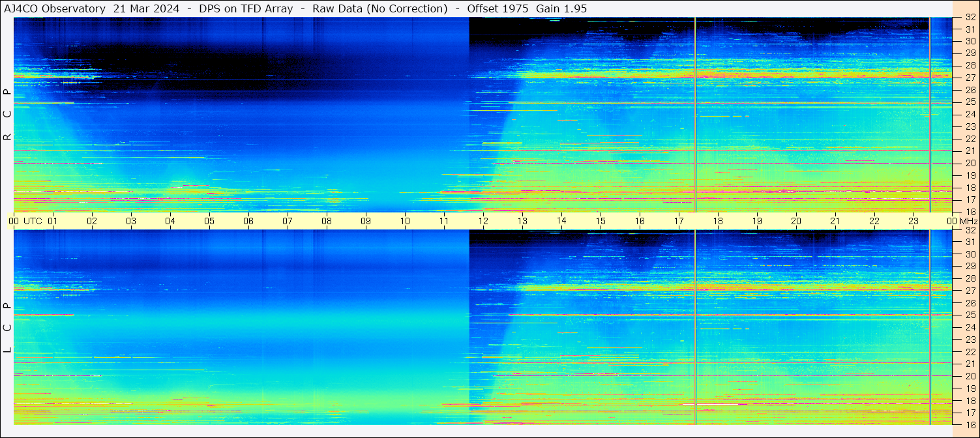Image resolution: width=980 pixels, height=438 pixels.
Task: Click the 27 MHz tick of RCP panel
Action: [x=970, y=78]
